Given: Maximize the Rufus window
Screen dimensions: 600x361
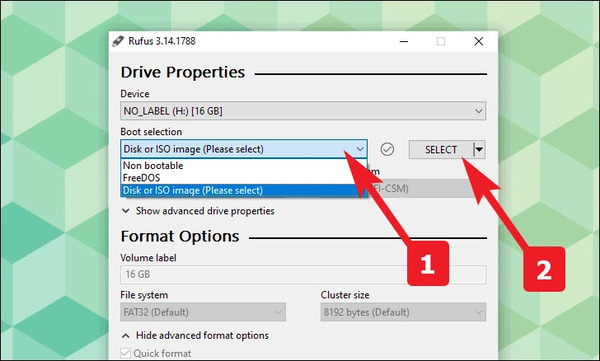Looking at the screenshot, I should (x=441, y=41).
